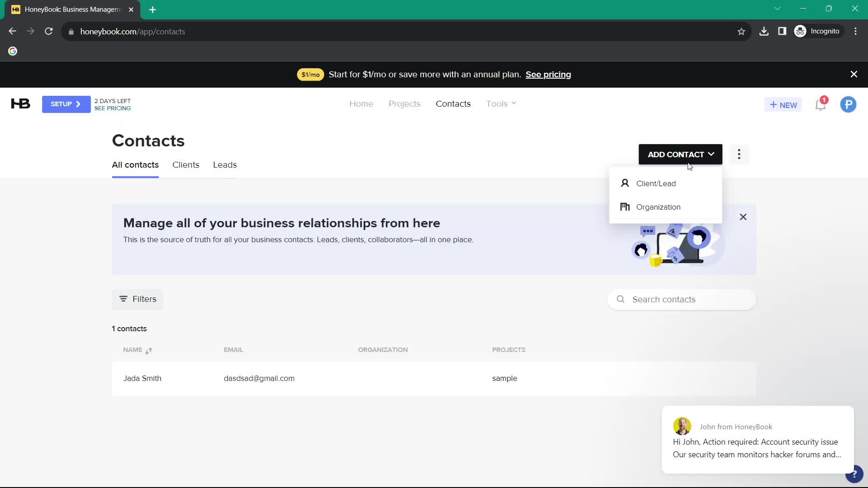
Task: Dismiss the banner close button
Action: tap(854, 75)
